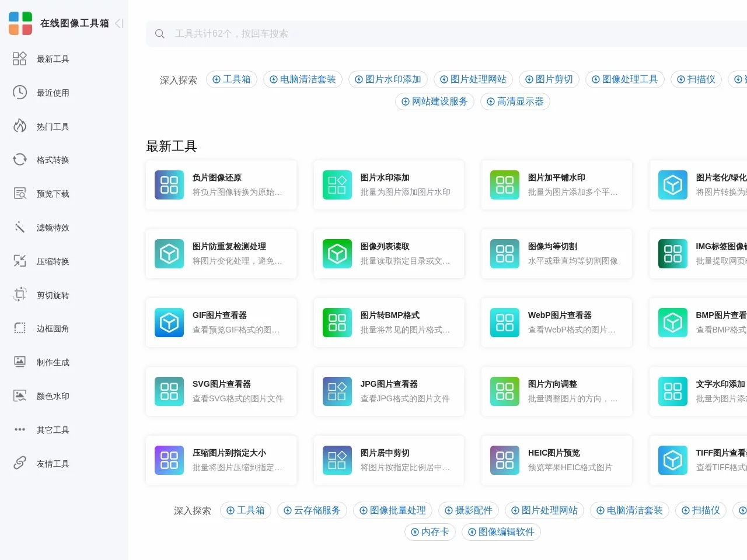Collapse the sidebar with the chevron arrow
This screenshot has height=560, width=747.
tap(118, 23)
